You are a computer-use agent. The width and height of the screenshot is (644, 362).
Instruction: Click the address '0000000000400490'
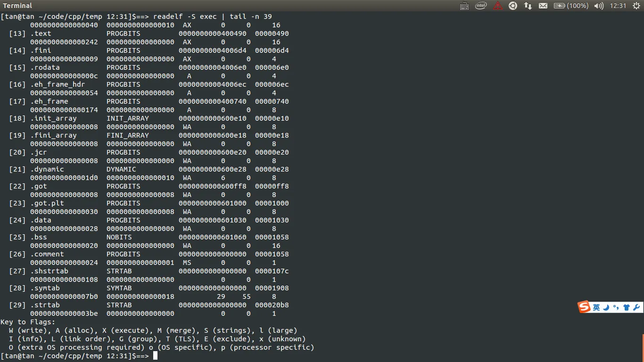coord(213,33)
